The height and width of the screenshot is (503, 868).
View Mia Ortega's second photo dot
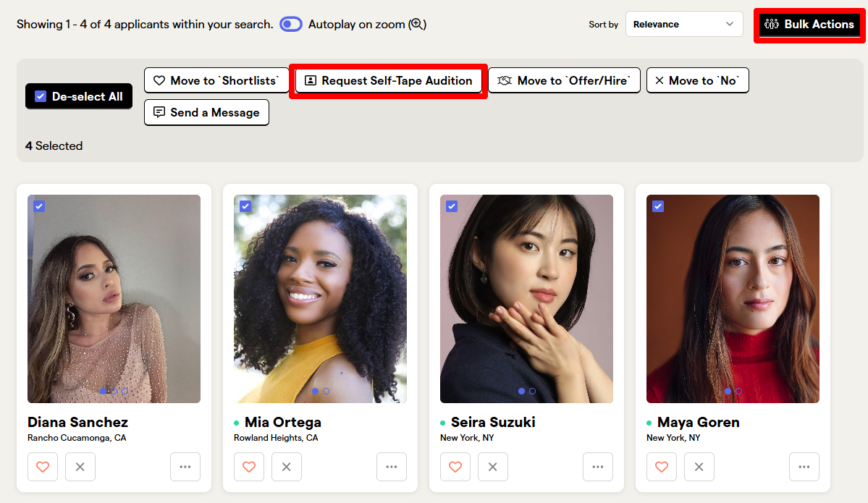coord(326,392)
